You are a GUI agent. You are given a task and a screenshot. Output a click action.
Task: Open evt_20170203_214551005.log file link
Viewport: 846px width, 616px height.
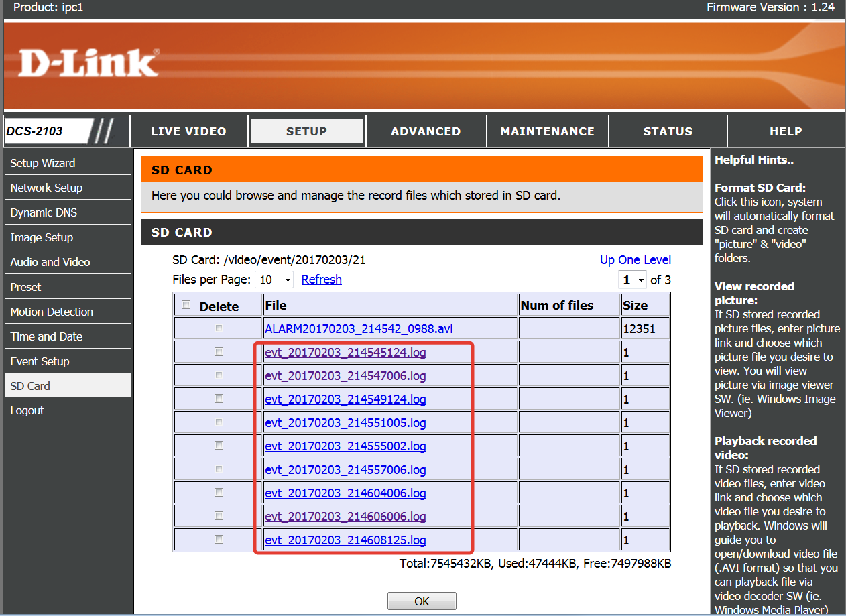point(345,423)
